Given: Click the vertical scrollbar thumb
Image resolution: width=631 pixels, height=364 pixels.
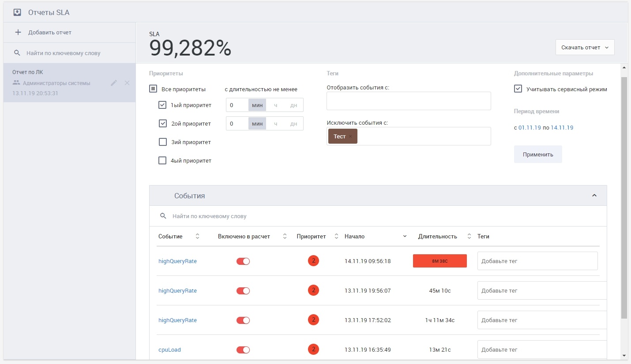Looking at the screenshot, I should point(624,197).
